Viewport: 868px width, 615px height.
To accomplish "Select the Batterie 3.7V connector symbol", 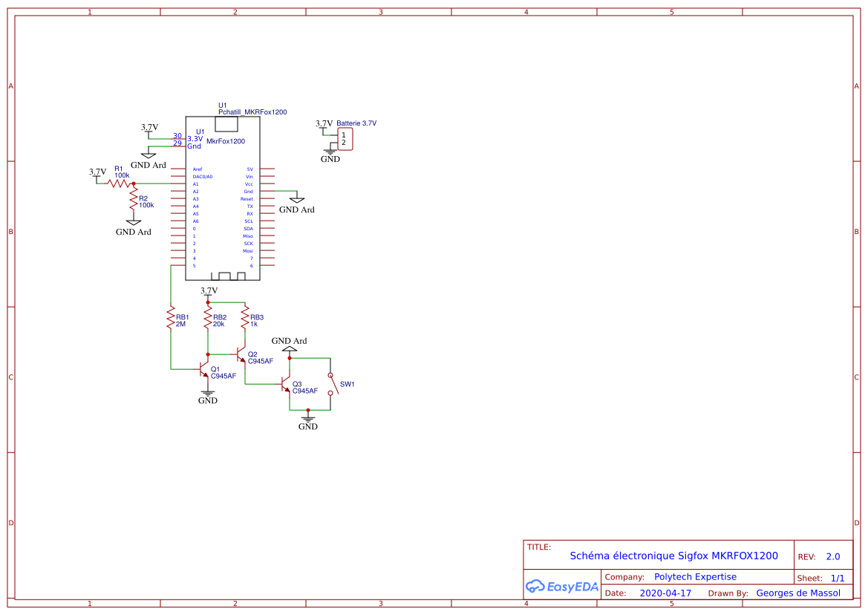I will coord(344,139).
